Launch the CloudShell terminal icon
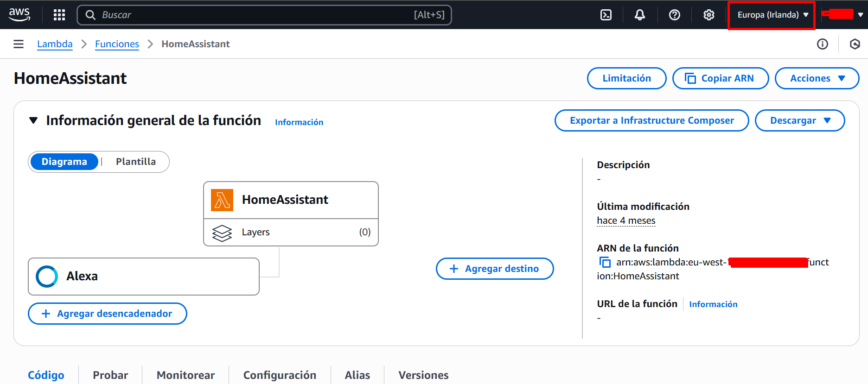 [606, 15]
